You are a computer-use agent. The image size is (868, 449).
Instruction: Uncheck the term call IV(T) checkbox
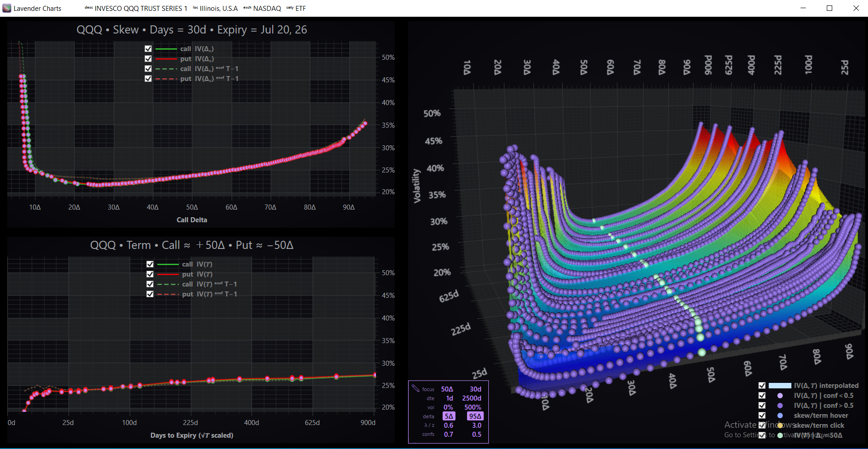[x=150, y=264]
